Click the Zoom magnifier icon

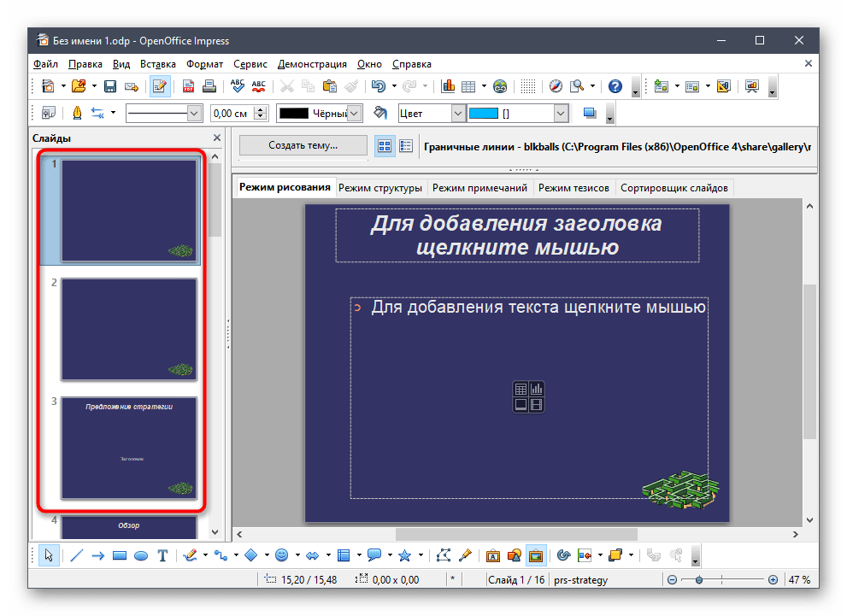coord(578,86)
